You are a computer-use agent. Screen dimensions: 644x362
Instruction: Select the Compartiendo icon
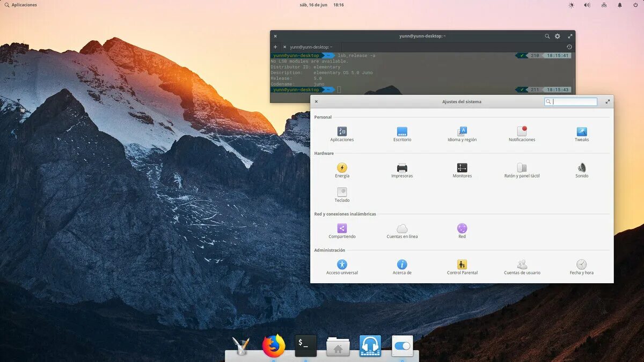342,228
